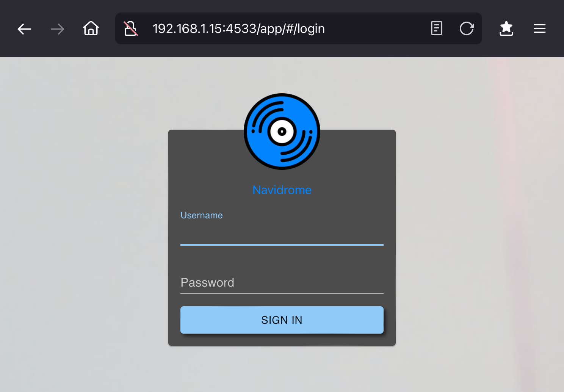
Task: Go back to the previous page
Action: [24, 29]
